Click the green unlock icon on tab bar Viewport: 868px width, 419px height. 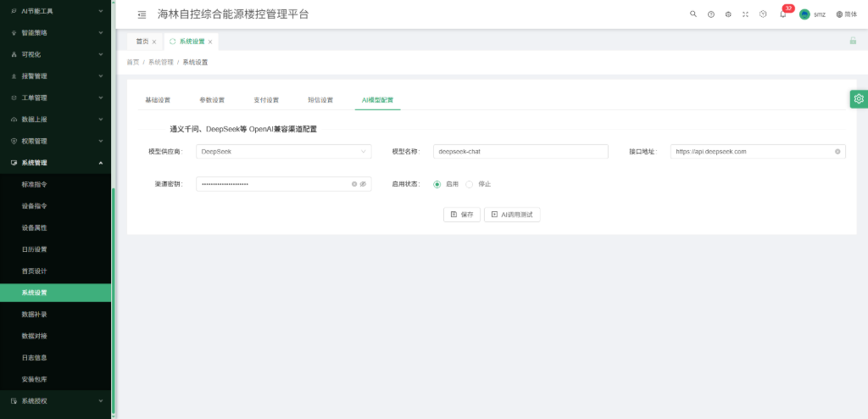(x=853, y=41)
